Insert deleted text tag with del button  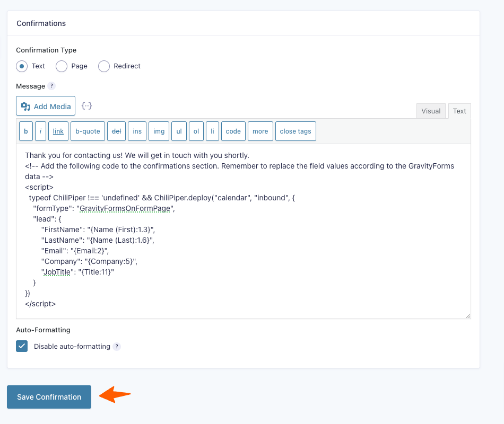(116, 131)
